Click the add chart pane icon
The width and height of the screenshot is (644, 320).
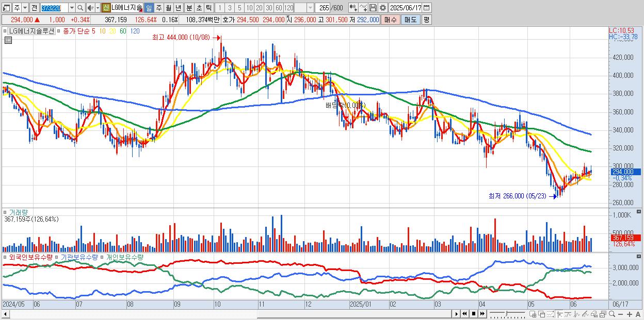pyautogui.click(x=533, y=314)
